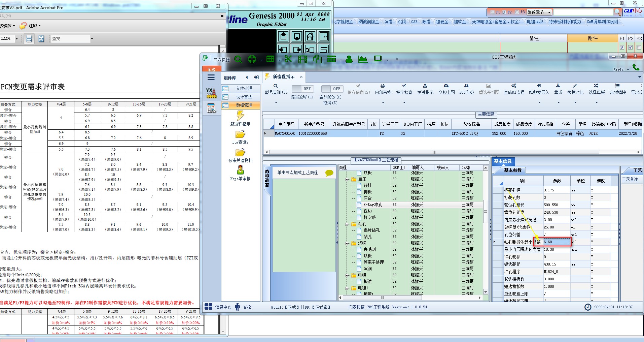This screenshot has height=342, width=644.
Task: Open 新流程指示 lightning icon in component library
Action: [x=240, y=116]
